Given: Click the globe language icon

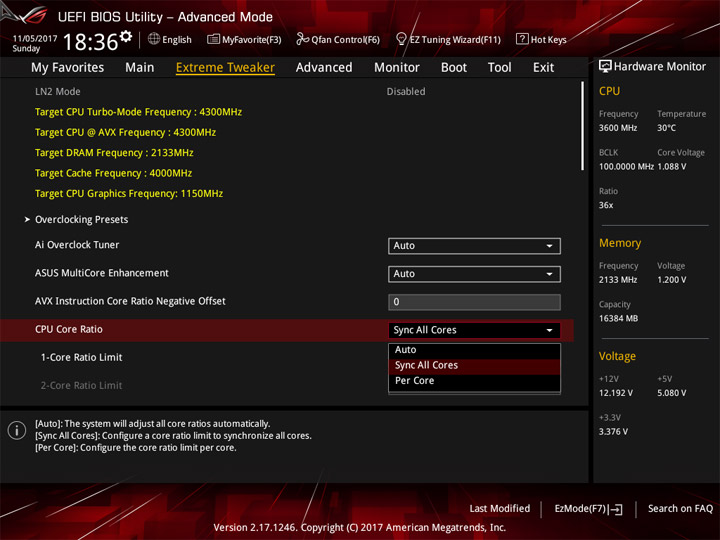Looking at the screenshot, I should click(154, 39).
